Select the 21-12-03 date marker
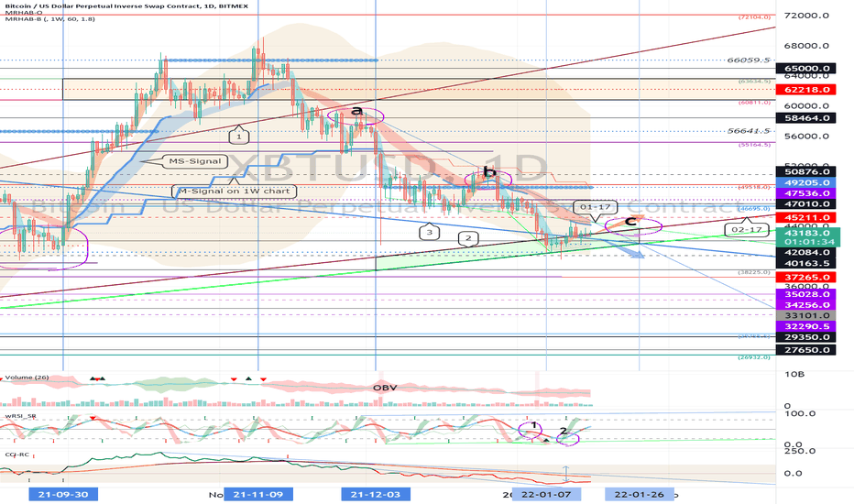This screenshot has height=504, width=854. (x=376, y=494)
